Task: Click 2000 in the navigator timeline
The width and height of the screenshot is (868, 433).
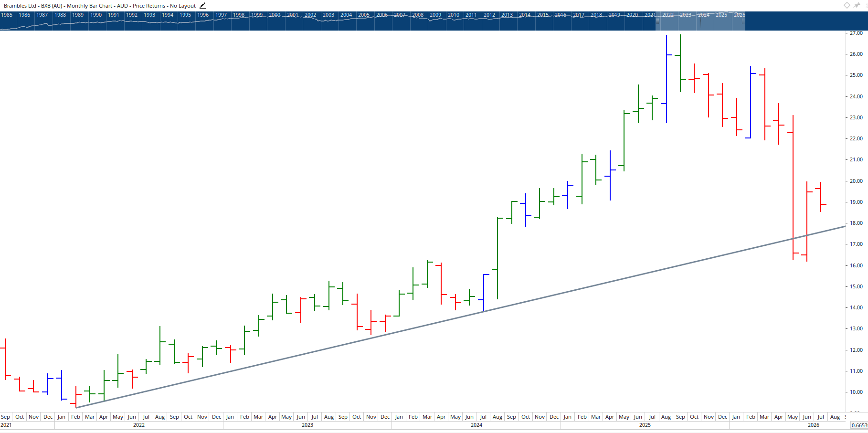Action: [275, 15]
